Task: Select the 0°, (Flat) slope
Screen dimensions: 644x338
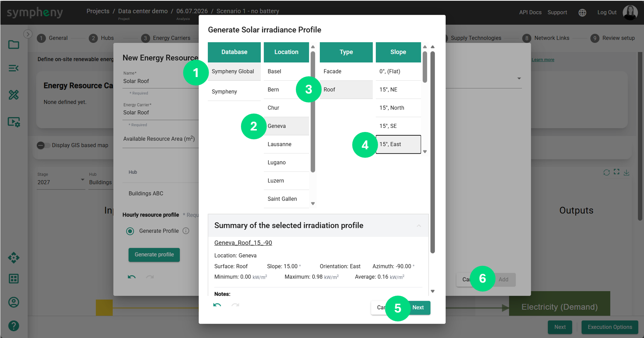Action: click(x=398, y=72)
